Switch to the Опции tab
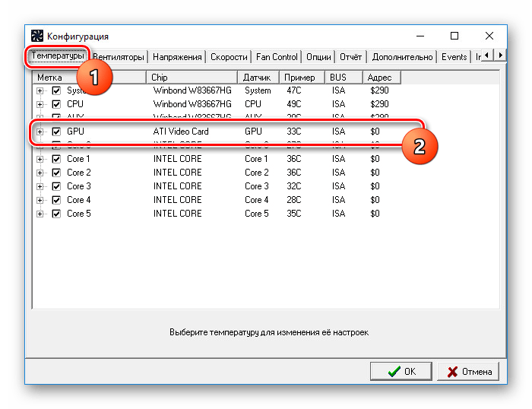This screenshot has width=532, height=409. tap(318, 57)
